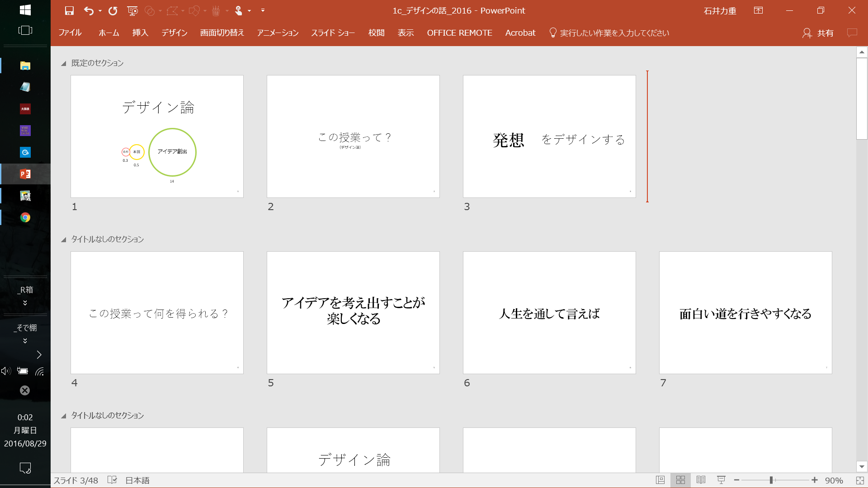This screenshot has height=488, width=868.
Task: Open the ribbon display options button
Action: (x=758, y=10)
